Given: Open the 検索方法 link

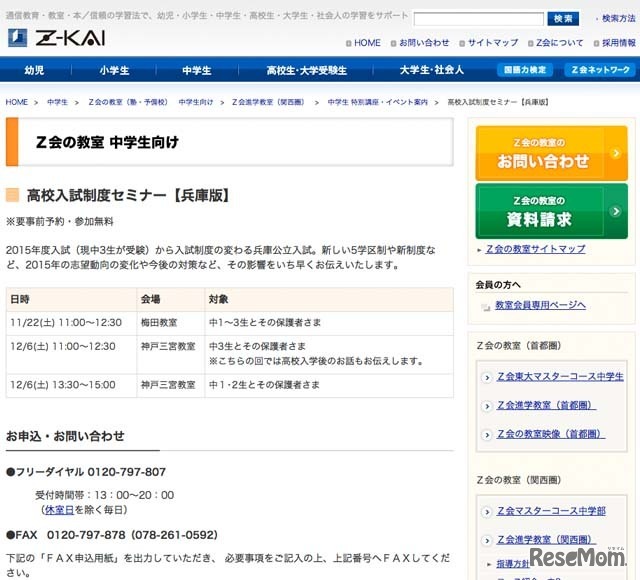Looking at the screenshot, I should [618, 18].
